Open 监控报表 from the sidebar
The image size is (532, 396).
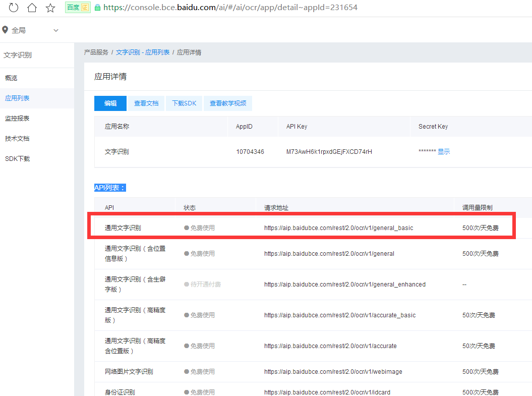click(x=17, y=119)
